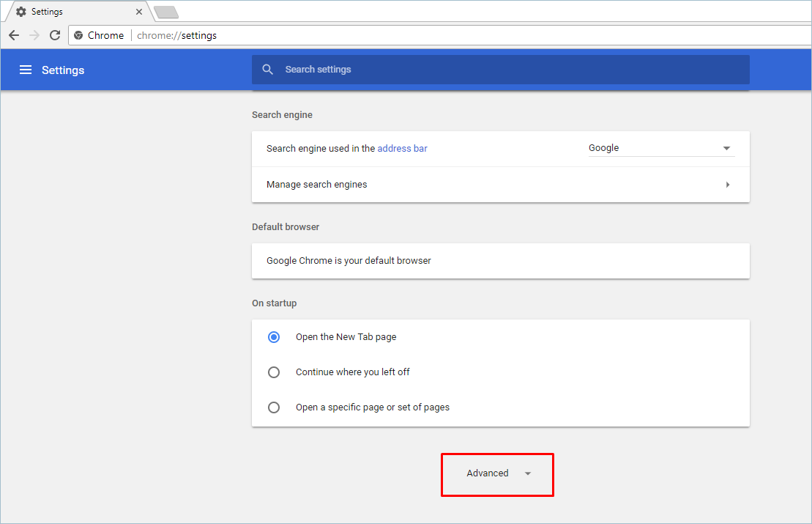Choose Open a specific page or set of pages
Viewport: 812px width, 524px height.
pyautogui.click(x=274, y=407)
